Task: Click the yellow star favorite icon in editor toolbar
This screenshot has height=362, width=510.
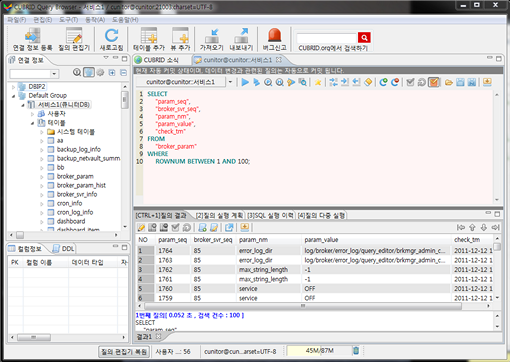Action: 318,82
